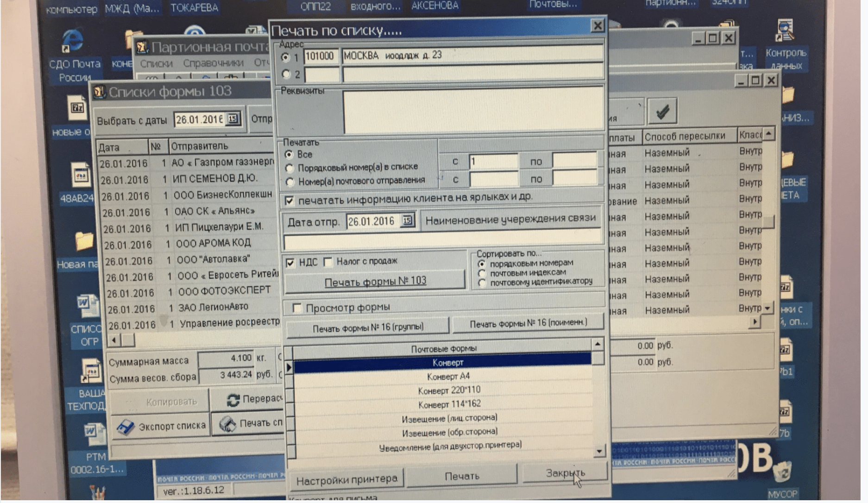Image resolution: width=868 pixels, height=503 pixels.
Task: Click Печать списка printer icon button
Action: tap(249, 423)
